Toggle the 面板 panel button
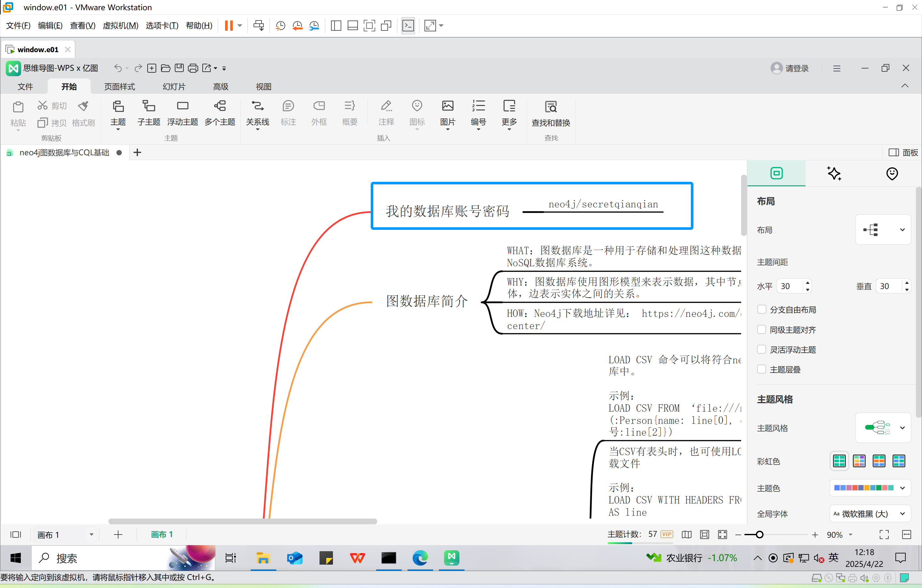The height and width of the screenshot is (588, 922). 903,152
